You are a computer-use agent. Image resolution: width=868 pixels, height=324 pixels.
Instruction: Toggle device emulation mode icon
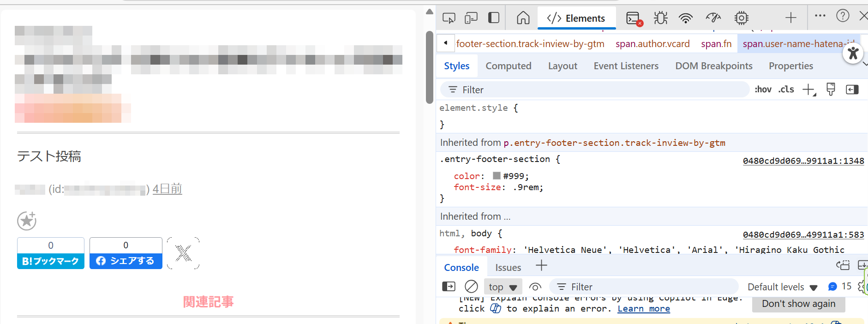point(471,18)
